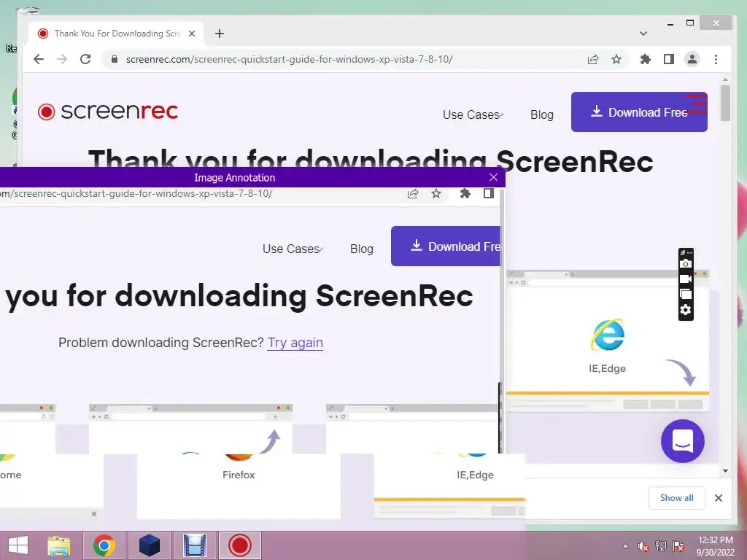The width and height of the screenshot is (747, 560).
Task: View site information lock icon
Action: [x=114, y=59]
